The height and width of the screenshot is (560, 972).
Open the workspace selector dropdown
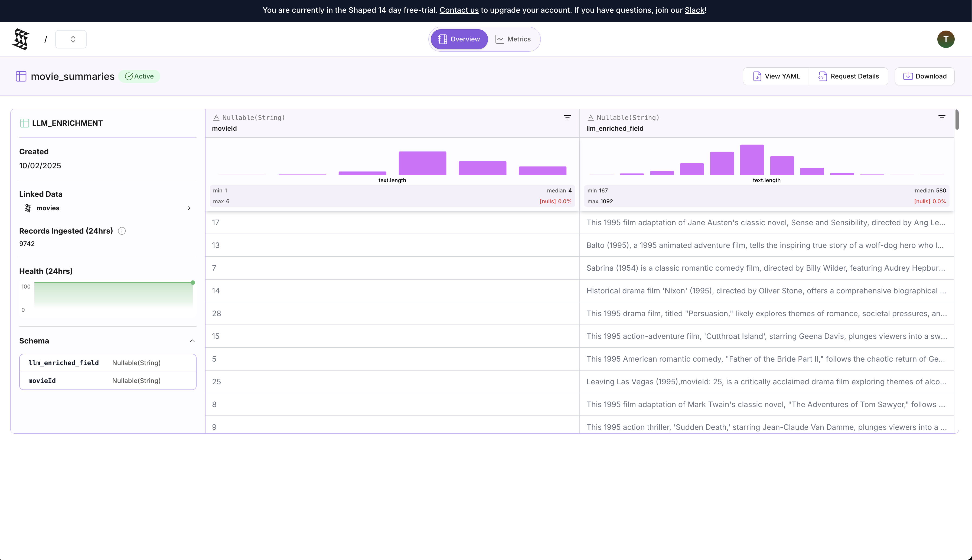71,39
